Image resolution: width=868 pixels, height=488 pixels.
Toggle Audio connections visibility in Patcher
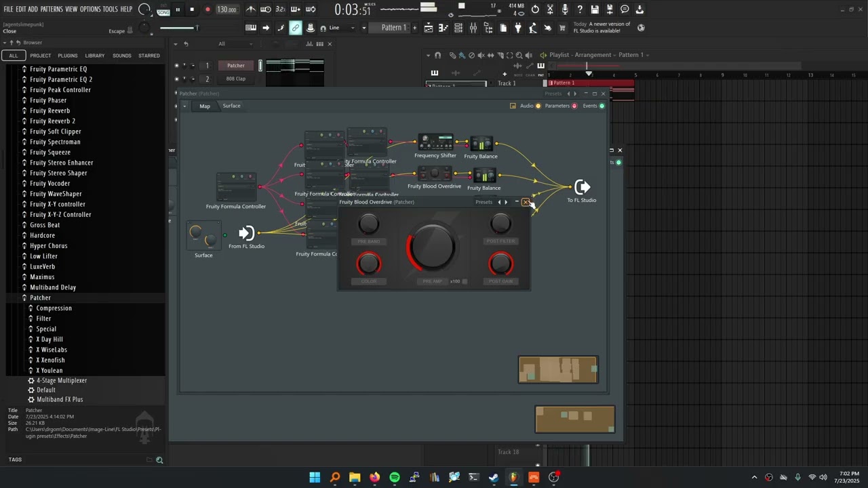(538, 106)
